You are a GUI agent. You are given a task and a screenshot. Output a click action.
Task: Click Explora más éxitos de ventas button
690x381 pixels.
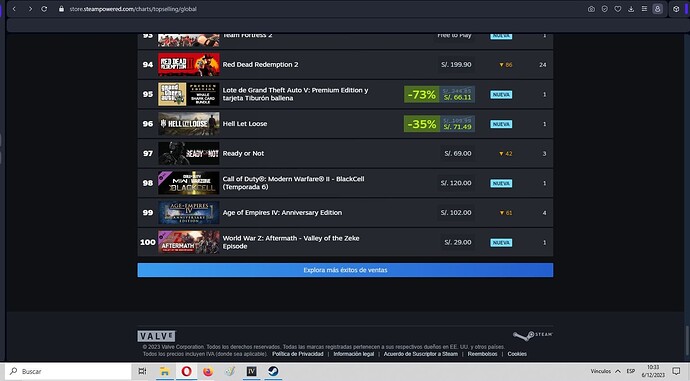(345, 270)
